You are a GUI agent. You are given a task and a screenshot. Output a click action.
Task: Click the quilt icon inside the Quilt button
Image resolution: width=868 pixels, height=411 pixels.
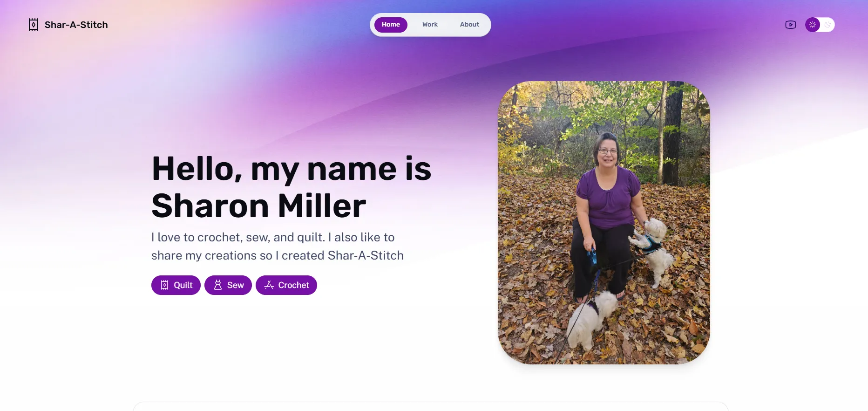click(165, 285)
